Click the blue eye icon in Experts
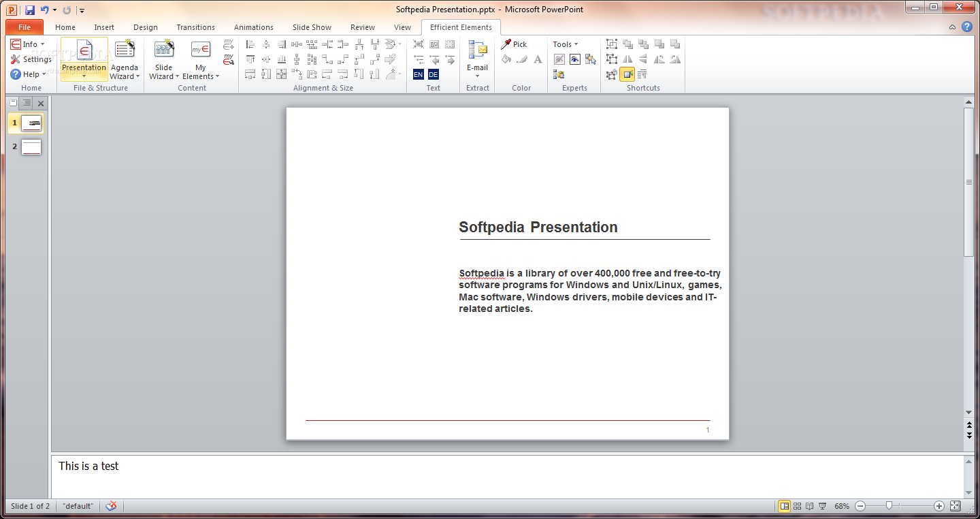This screenshot has height=519, width=980. [x=575, y=59]
